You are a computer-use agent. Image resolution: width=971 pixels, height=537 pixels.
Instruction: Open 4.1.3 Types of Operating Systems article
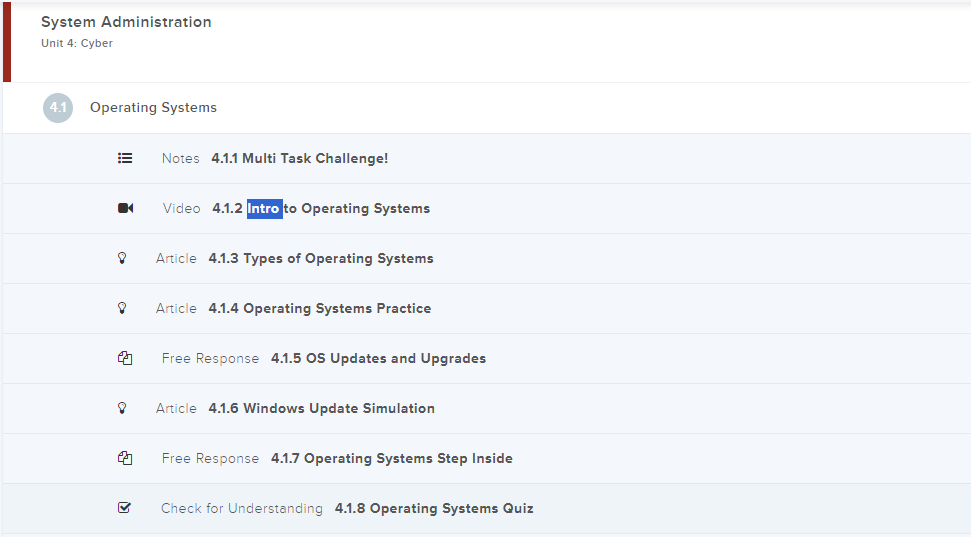pyautogui.click(x=320, y=258)
